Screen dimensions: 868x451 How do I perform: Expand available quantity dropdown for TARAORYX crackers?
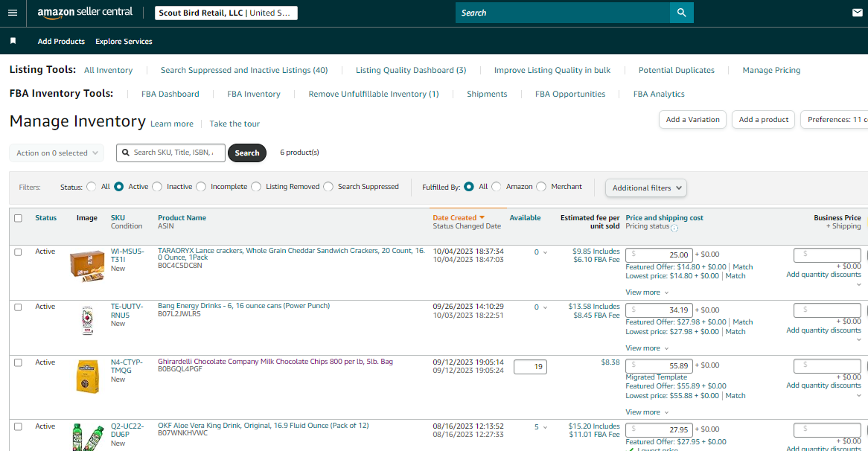pyautogui.click(x=545, y=252)
